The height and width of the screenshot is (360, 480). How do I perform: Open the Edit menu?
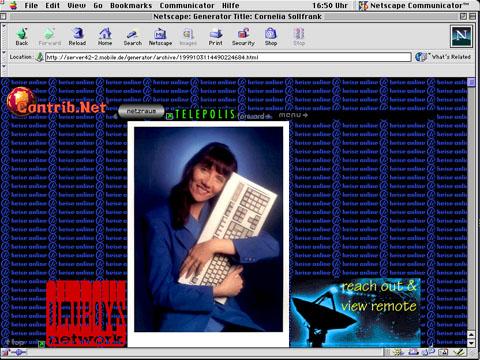pos(53,5)
